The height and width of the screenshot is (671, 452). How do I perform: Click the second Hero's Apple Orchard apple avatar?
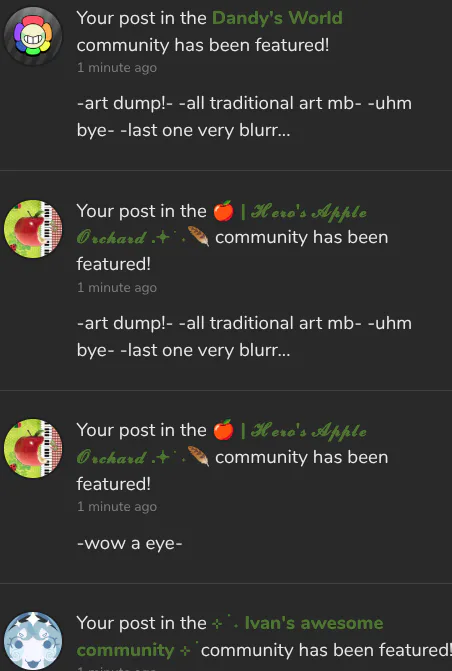pos(33,448)
